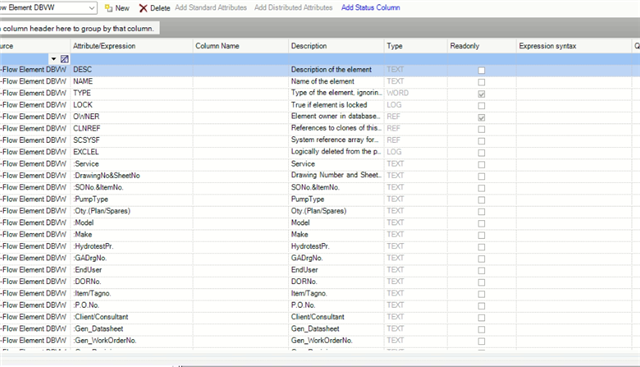The height and width of the screenshot is (367, 640).
Task: Select the :Qty.(Plan/Spares) attribute cell
Action: click(x=132, y=211)
